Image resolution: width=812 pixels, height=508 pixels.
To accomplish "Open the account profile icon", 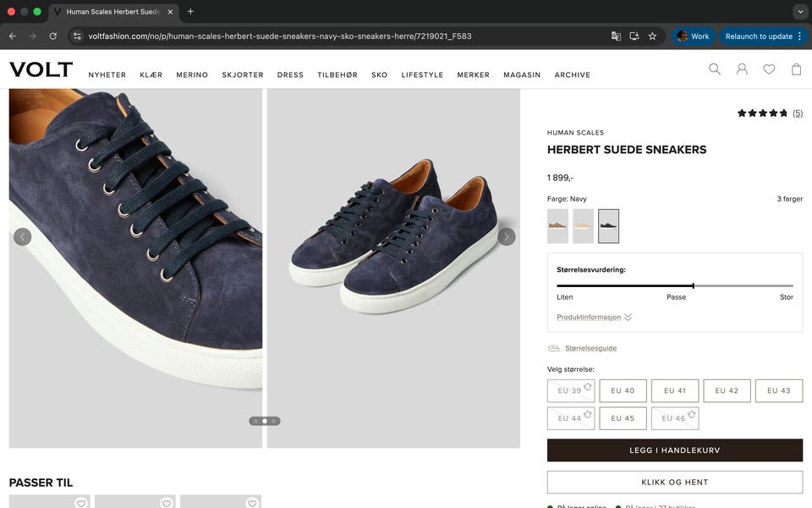I will click(742, 69).
